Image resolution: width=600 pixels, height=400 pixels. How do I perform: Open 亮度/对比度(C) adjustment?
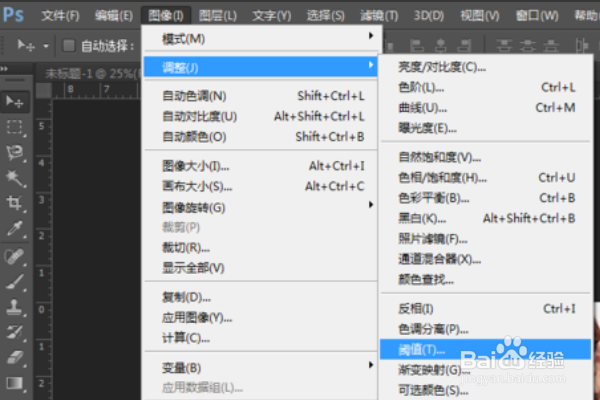tap(486, 67)
